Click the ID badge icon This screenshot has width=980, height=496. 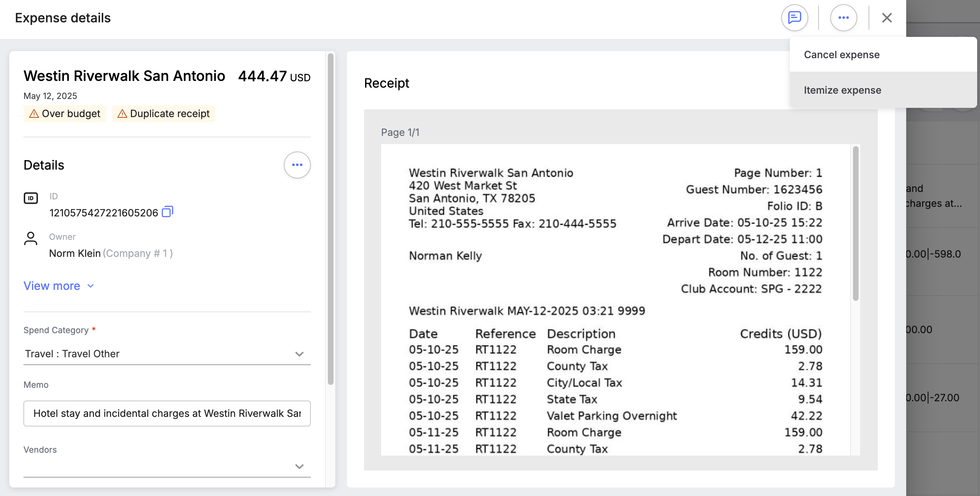pyautogui.click(x=31, y=198)
